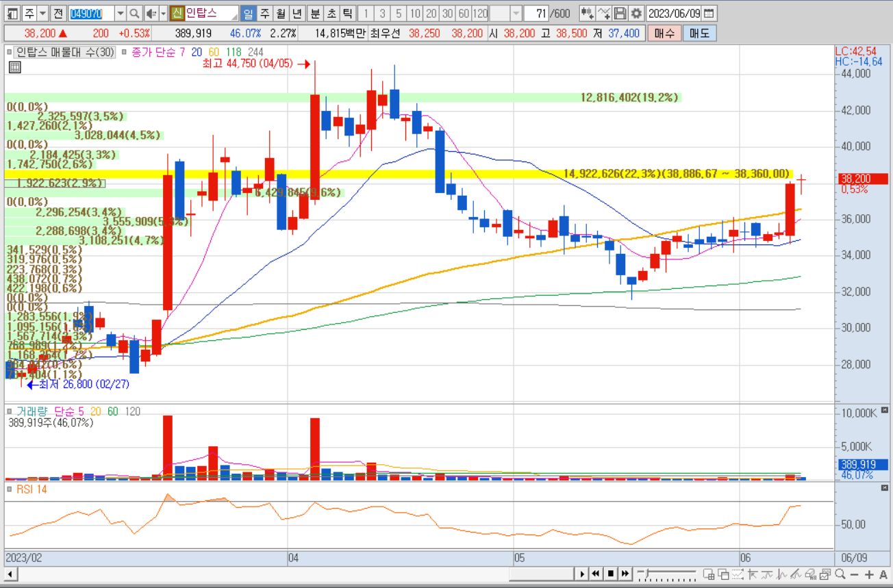Click the bottom magnifier zoom icon
893x588 pixels.
coord(840,574)
